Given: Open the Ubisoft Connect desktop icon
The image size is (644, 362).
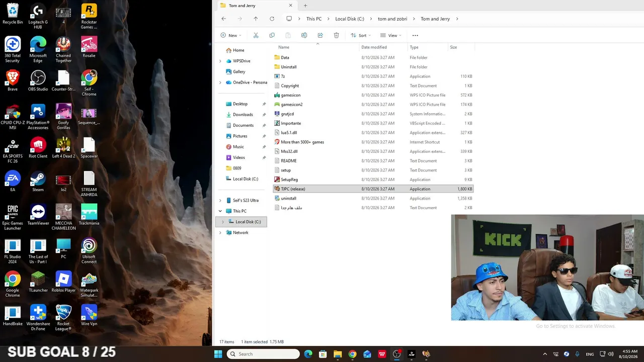Looking at the screenshot, I should [89, 251].
